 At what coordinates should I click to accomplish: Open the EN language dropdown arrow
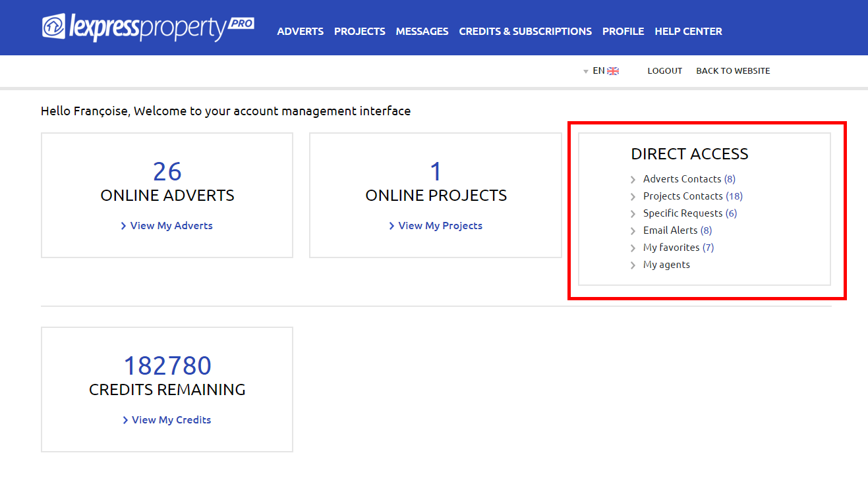pos(585,72)
